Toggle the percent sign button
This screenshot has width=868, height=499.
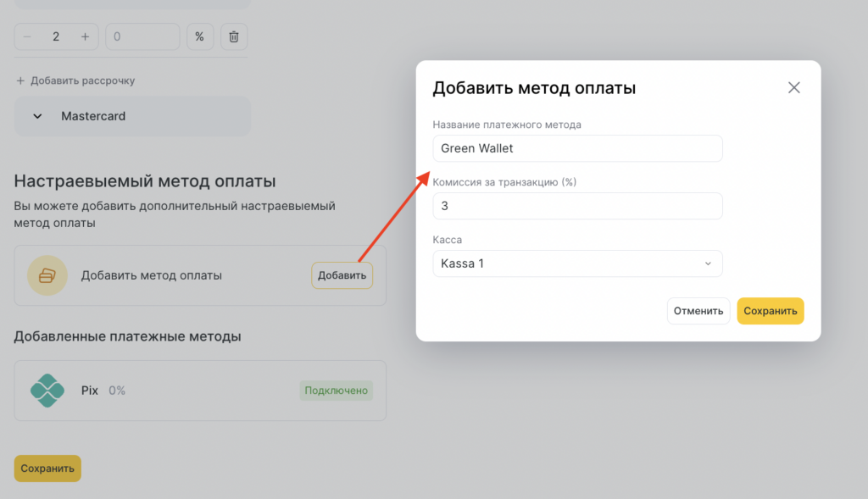[200, 36]
